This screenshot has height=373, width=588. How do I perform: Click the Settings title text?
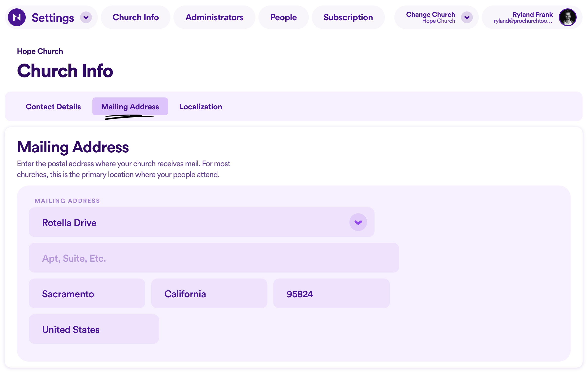coord(53,18)
